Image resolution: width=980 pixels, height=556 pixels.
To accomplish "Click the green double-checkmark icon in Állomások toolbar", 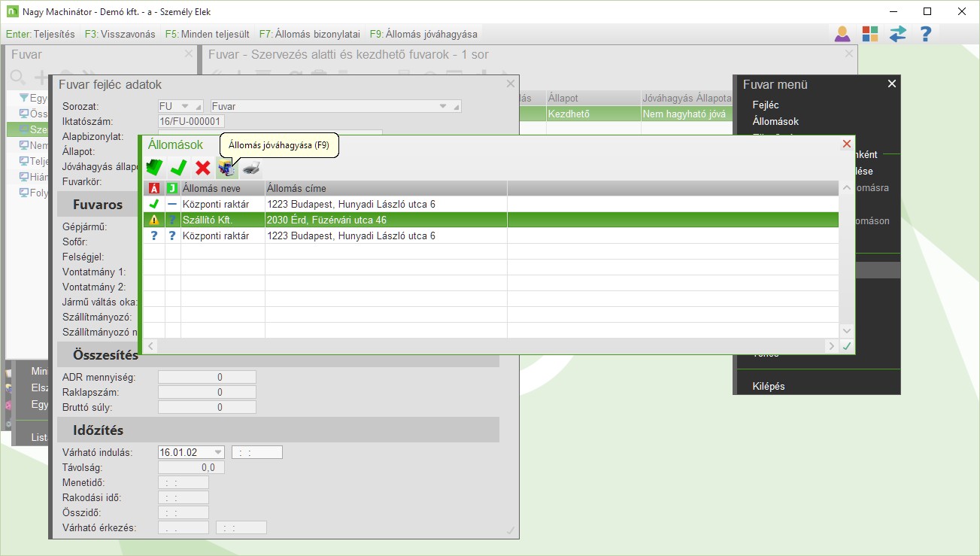I will 155,168.
